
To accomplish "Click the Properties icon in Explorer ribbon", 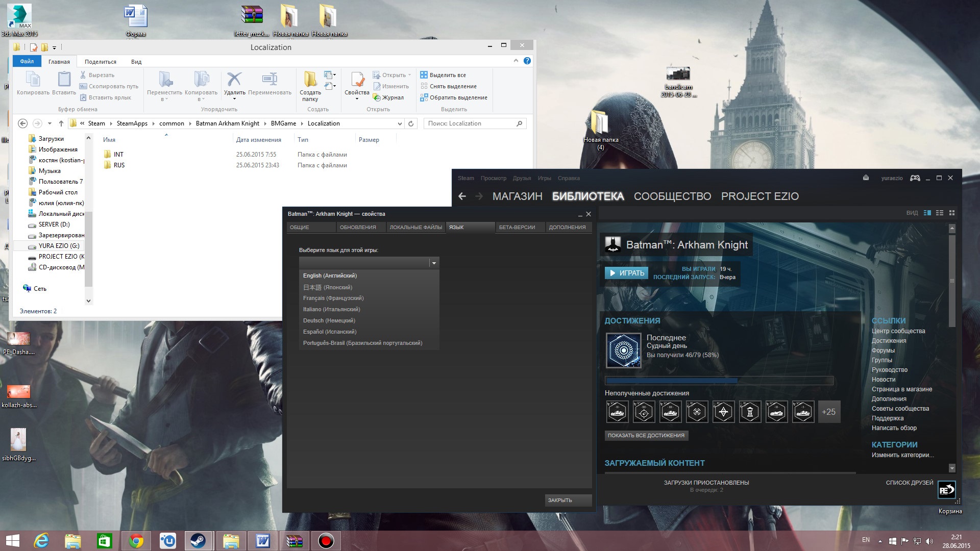I will point(357,80).
